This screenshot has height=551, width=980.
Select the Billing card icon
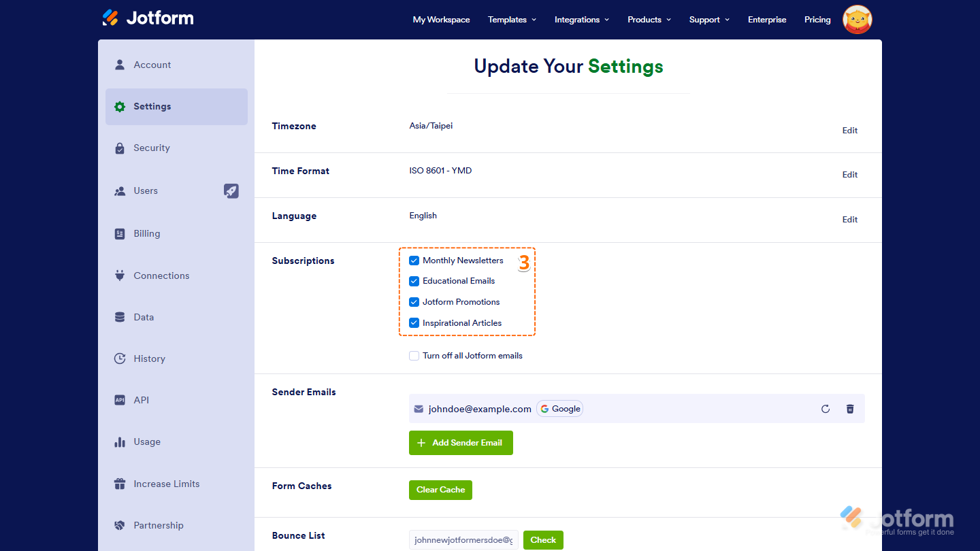(120, 233)
